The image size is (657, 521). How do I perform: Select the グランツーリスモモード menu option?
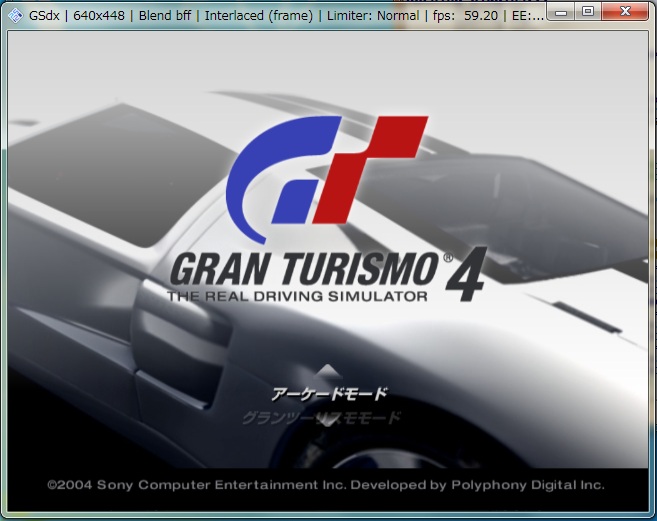[x=321, y=417]
